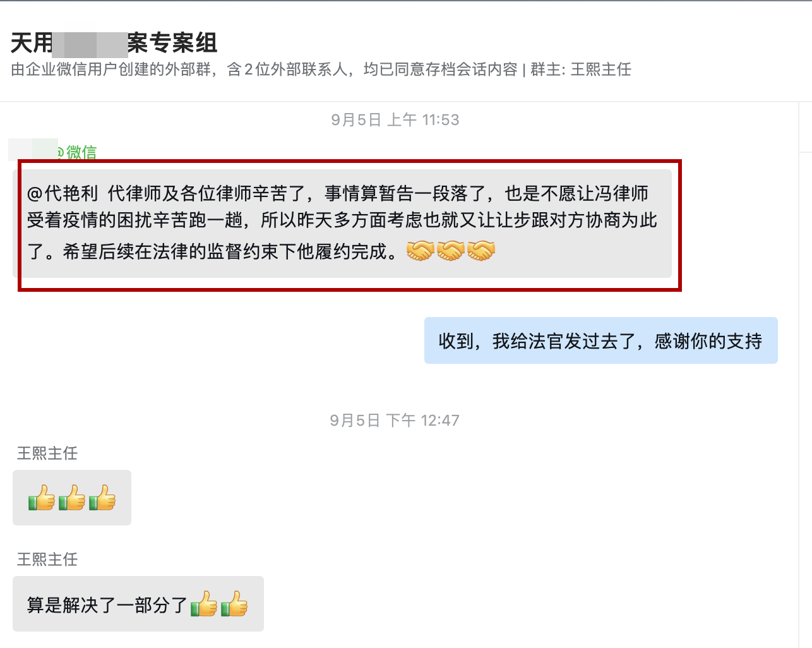Viewport: 812px width, 648px height.
Task: Click the third thumbs-up in triple emoji message
Action: 102,498
